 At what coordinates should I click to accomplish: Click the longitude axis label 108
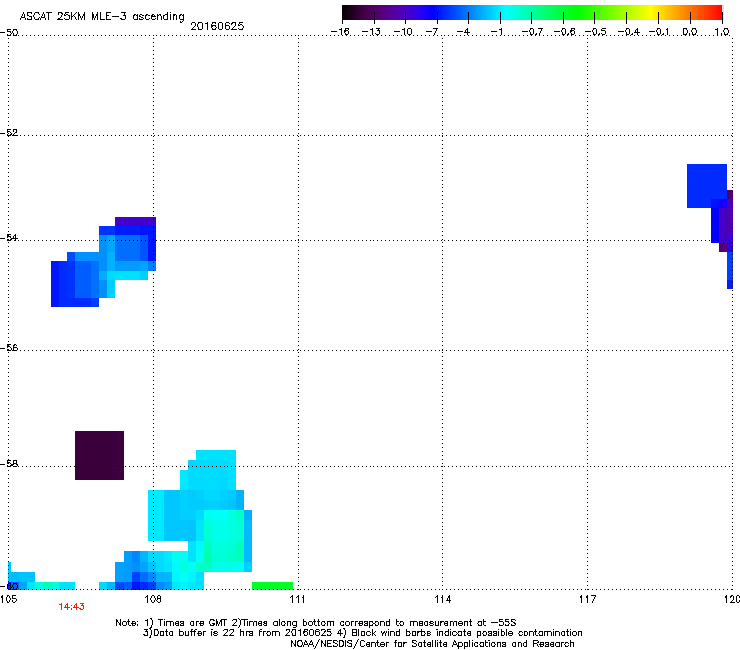[153, 599]
